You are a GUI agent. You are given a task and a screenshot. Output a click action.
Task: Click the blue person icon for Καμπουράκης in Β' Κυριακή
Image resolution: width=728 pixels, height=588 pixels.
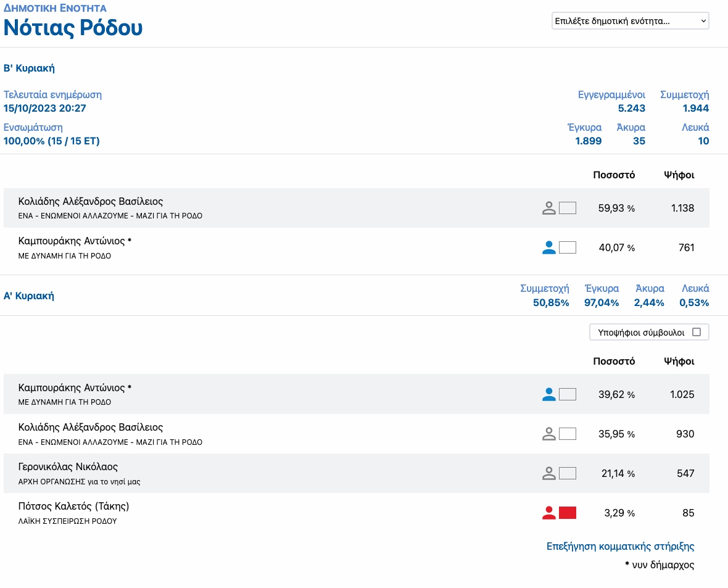[549, 247]
